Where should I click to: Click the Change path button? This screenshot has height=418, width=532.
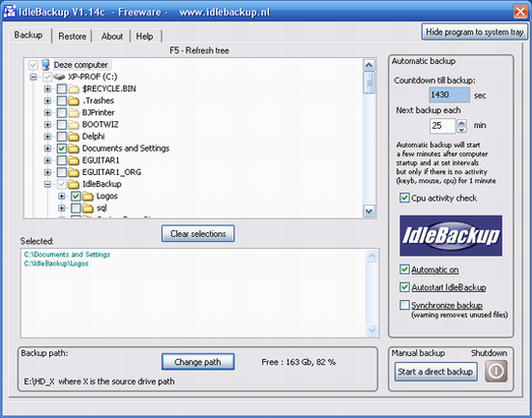tap(197, 362)
